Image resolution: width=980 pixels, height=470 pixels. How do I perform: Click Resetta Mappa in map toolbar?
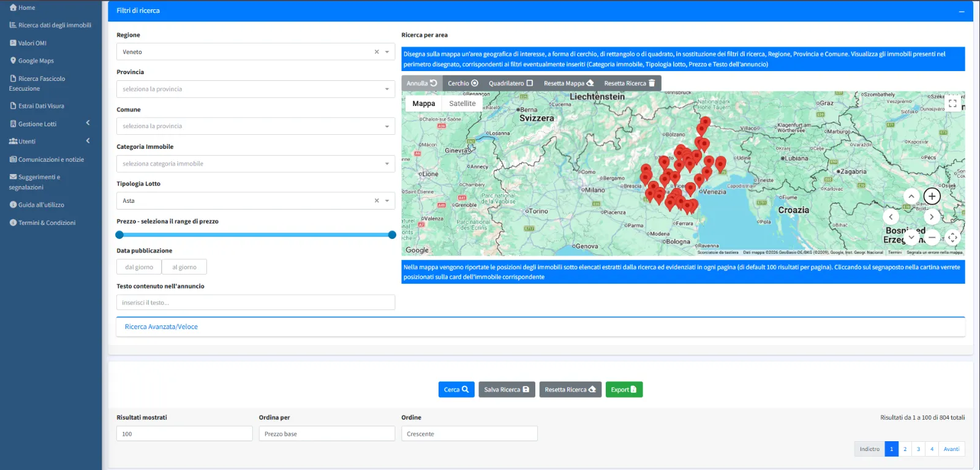tap(568, 83)
